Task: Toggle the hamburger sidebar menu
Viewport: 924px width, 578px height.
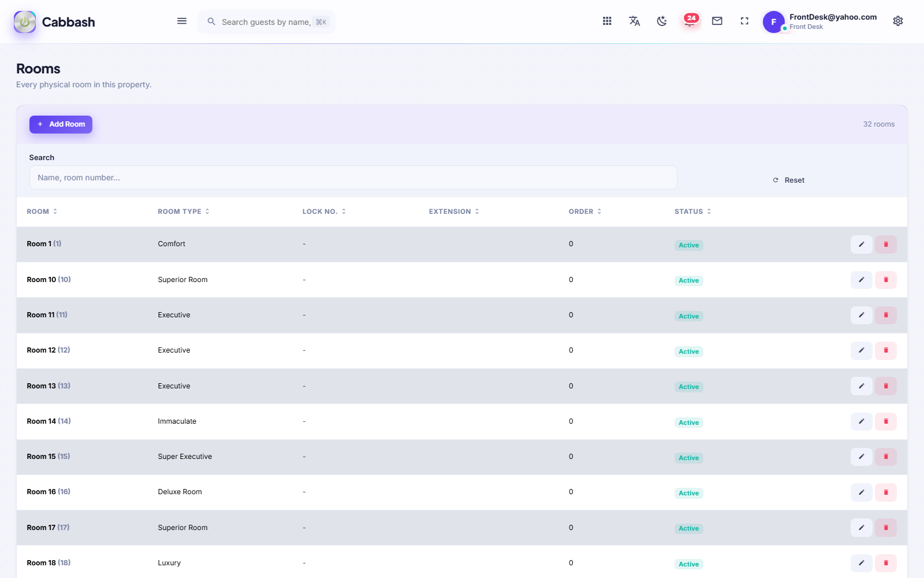Action: click(182, 21)
